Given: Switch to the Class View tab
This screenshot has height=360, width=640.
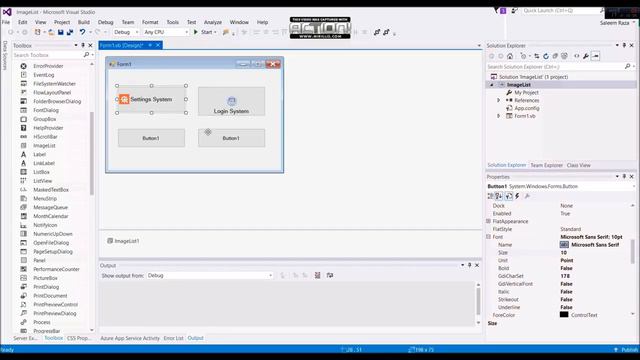Looking at the screenshot, I should pyautogui.click(x=578, y=165).
